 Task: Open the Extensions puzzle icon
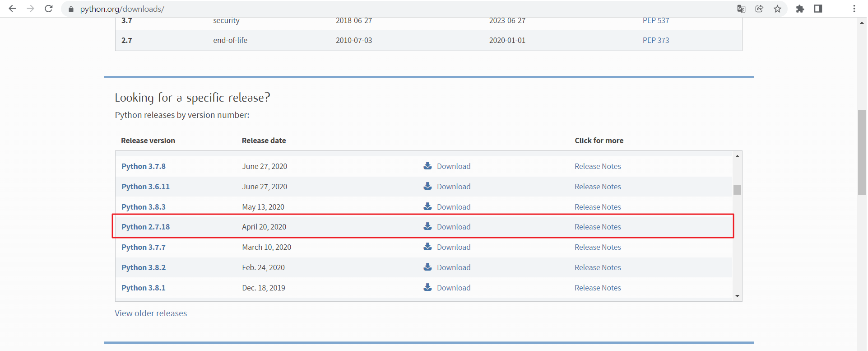tap(800, 9)
